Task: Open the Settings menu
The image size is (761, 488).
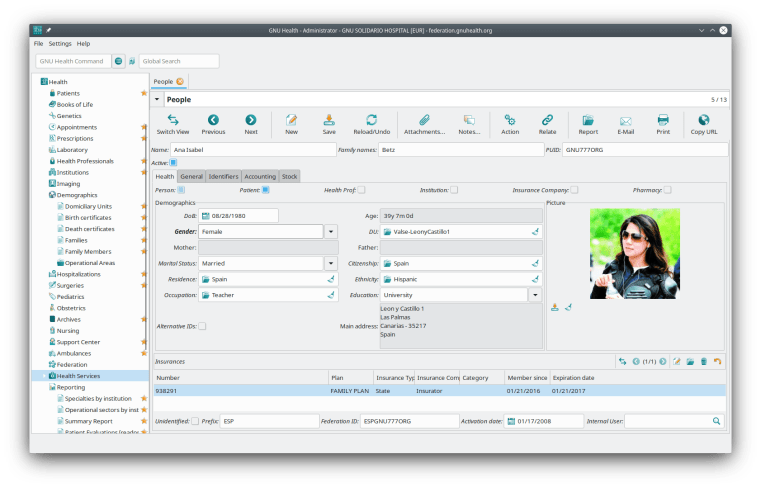Action: 60,44
